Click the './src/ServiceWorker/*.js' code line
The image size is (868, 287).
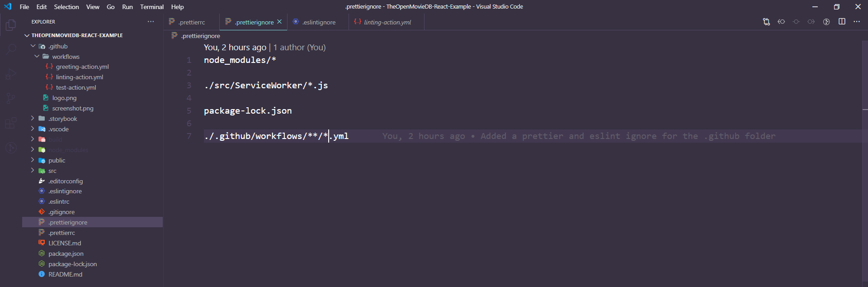pos(266,86)
